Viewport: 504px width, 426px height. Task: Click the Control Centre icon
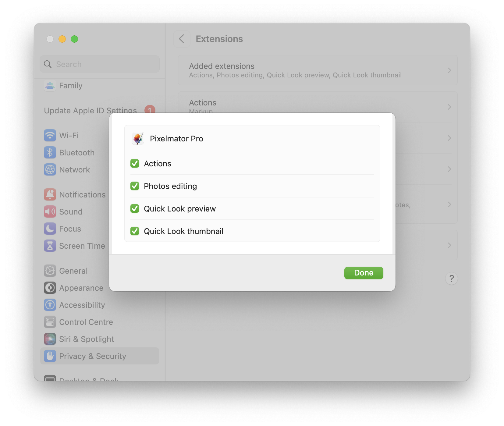(50, 322)
